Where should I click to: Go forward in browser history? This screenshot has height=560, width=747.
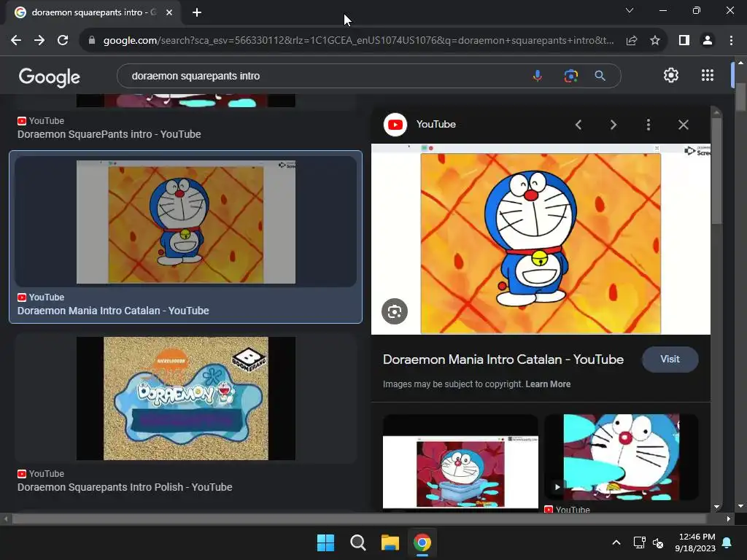click(39, 41)
